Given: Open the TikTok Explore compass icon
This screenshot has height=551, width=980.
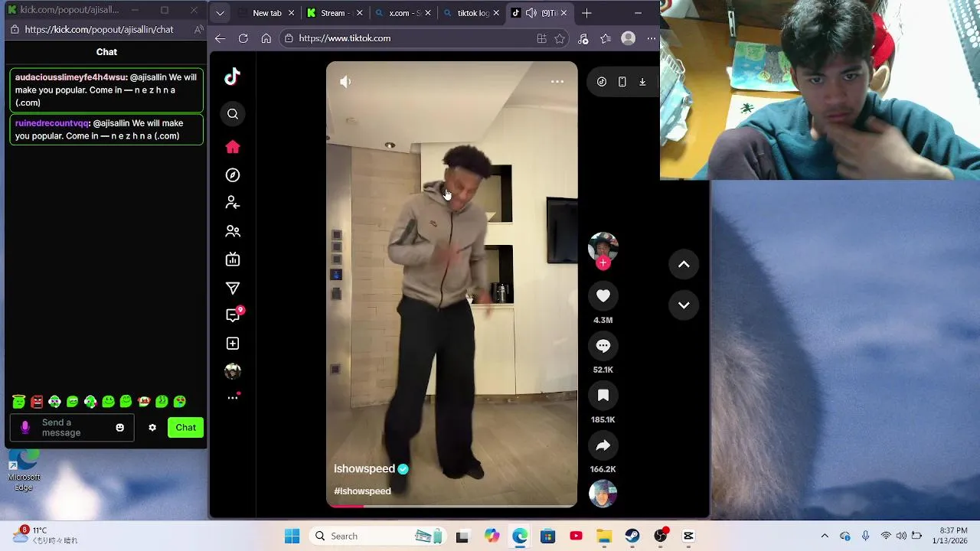Looking at the screenshot, I should pos(233,175).
